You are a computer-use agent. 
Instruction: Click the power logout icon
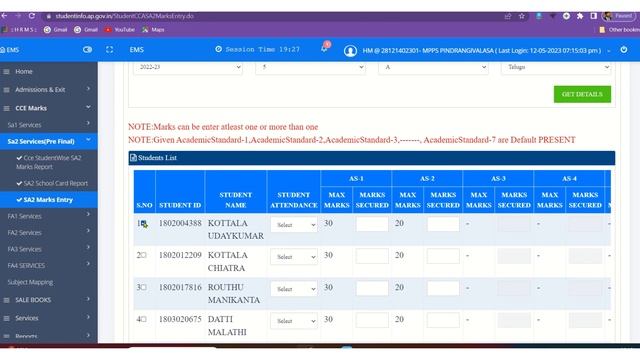tap(624, 50)
